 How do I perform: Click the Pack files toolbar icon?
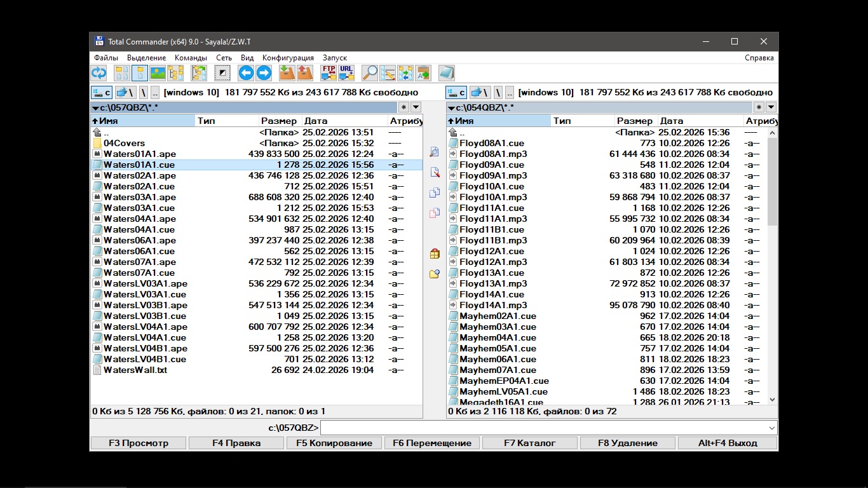point(287,73)
